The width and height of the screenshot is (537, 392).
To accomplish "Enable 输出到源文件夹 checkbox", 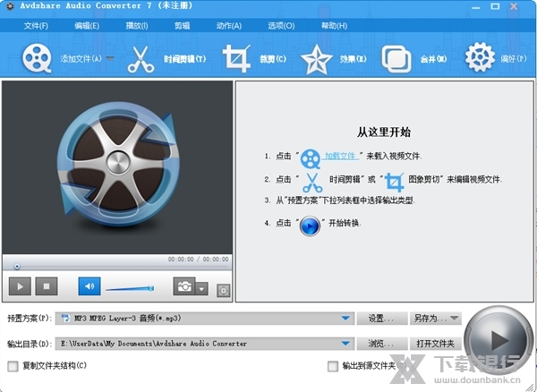I will 333,366.
